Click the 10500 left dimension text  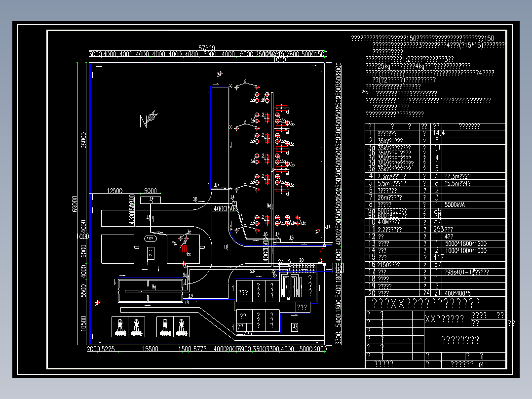(83, 323)
